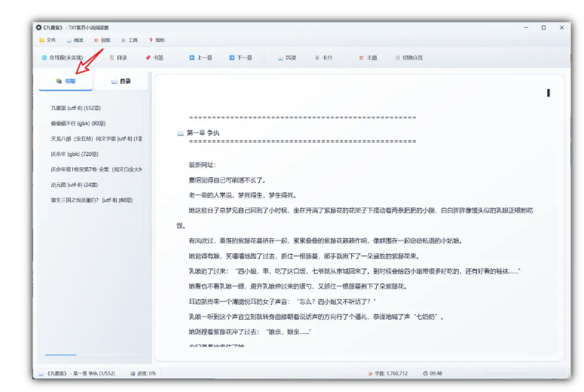The height and width of the screenshot is (392, 584).
Task: Click the 09:48 clock in status bar
Action: click(x=433, y=373)
